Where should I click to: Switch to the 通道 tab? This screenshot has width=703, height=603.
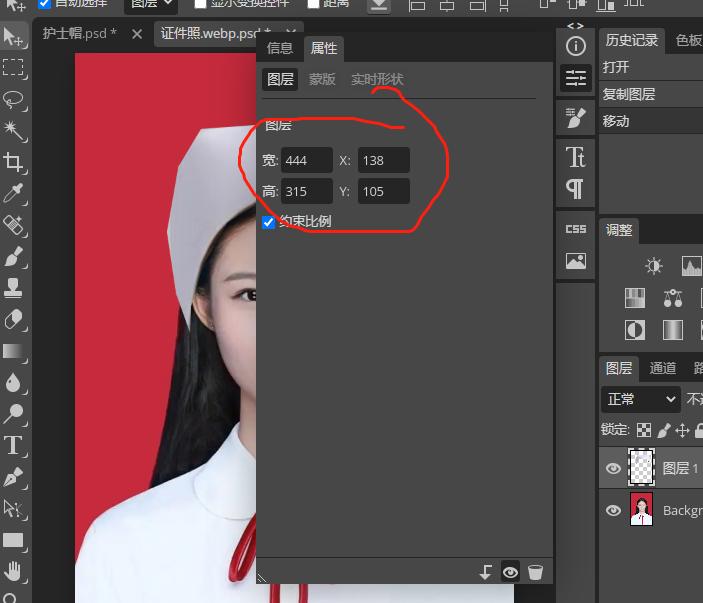pos(662,368)
